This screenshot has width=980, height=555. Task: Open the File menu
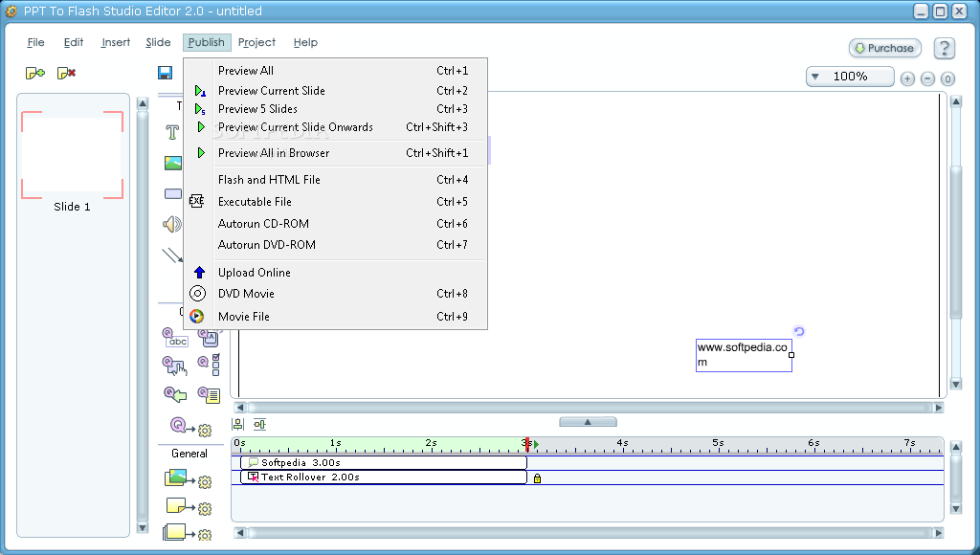tap(35, 42)
